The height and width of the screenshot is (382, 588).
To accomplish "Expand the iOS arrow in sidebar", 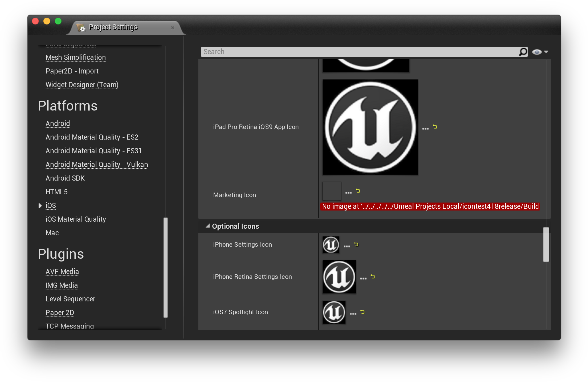I will [x=40, y=206].
